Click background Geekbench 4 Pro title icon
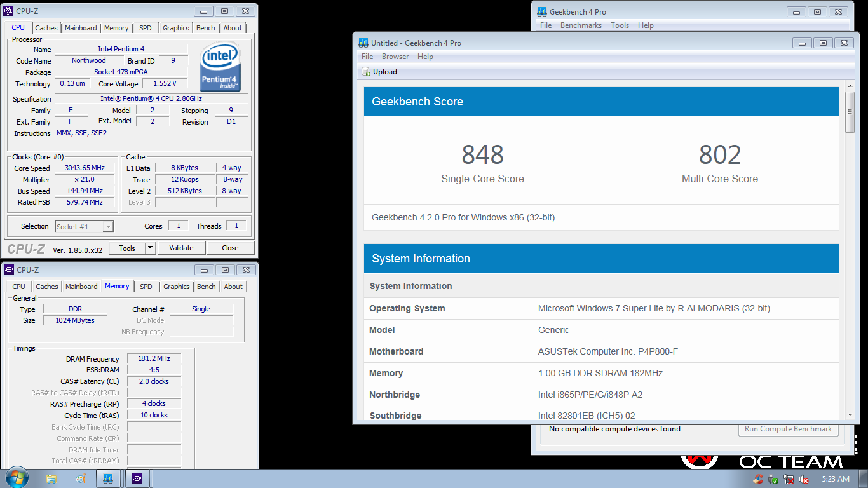The width and height of the screenshot is (868, 488). coord(541,11)
